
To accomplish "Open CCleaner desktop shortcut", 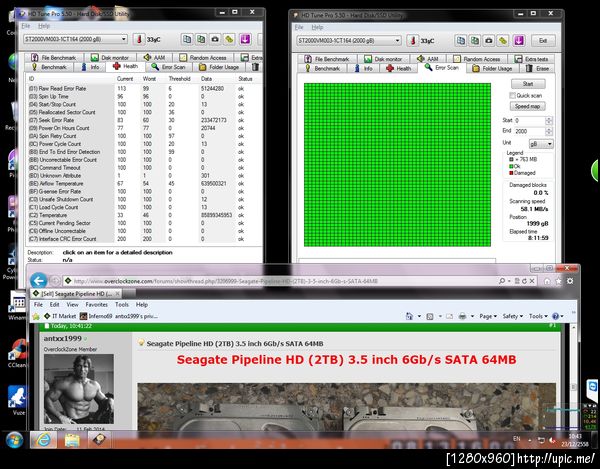I will point(18,354).
